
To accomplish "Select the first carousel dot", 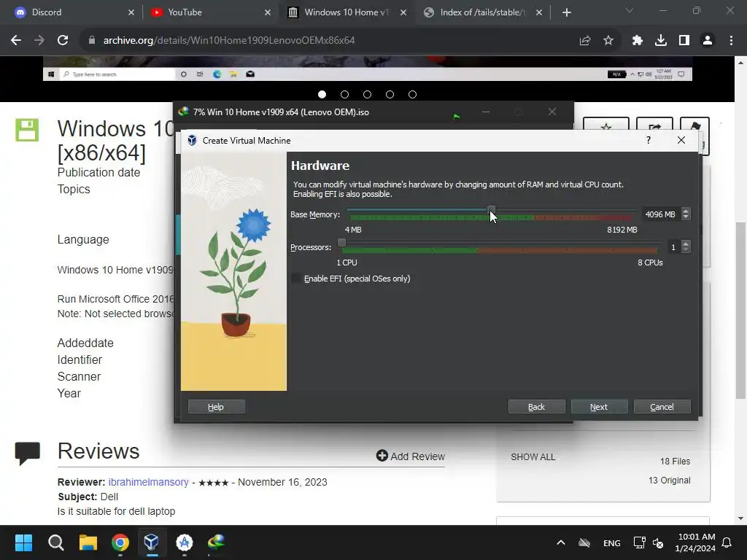I will tap(322, 94).
